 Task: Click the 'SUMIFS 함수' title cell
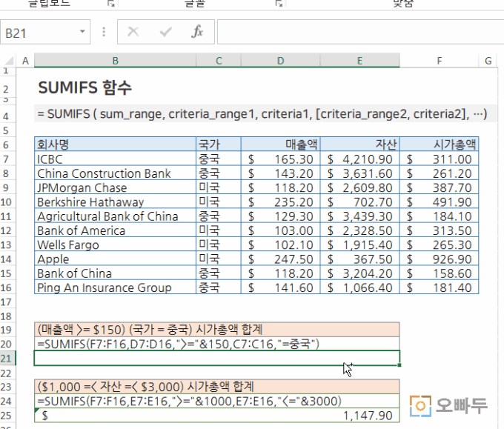(x=84, y=87)
